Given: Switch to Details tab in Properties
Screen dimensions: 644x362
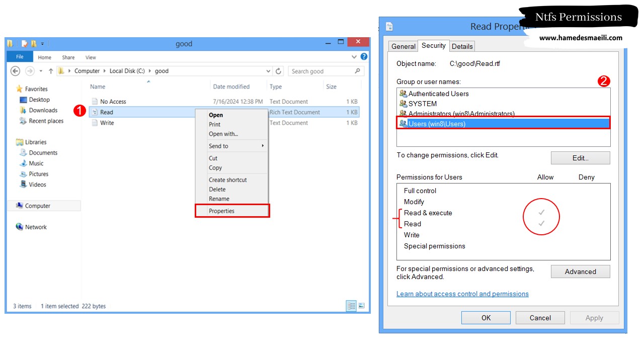Looking at the screenshot, I should click(x=462, y=46).
